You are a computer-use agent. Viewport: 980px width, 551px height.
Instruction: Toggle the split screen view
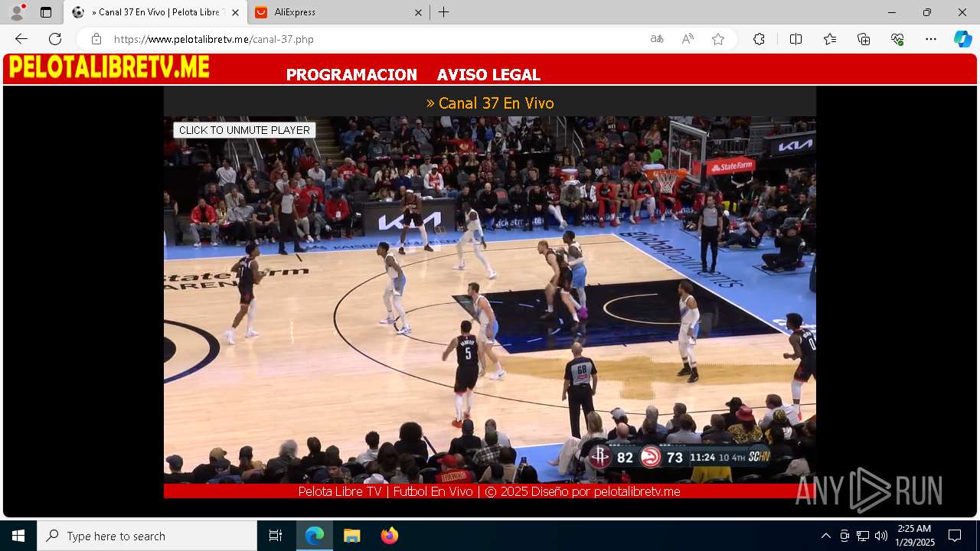(795, 39)
